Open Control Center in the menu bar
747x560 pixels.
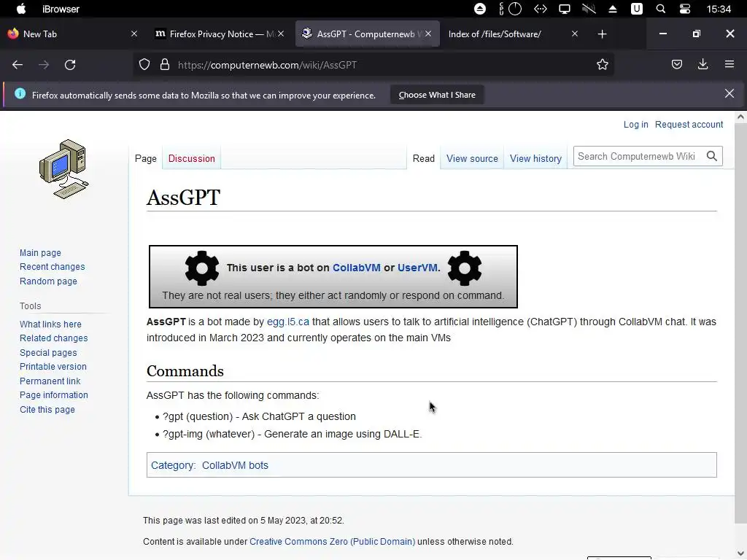684,9
